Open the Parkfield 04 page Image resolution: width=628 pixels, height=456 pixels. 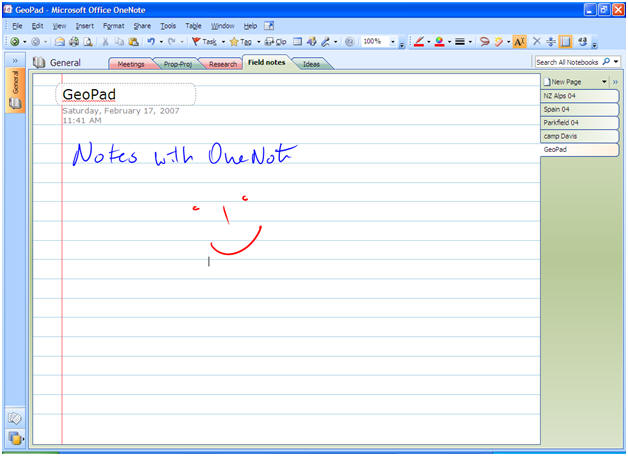579,123
